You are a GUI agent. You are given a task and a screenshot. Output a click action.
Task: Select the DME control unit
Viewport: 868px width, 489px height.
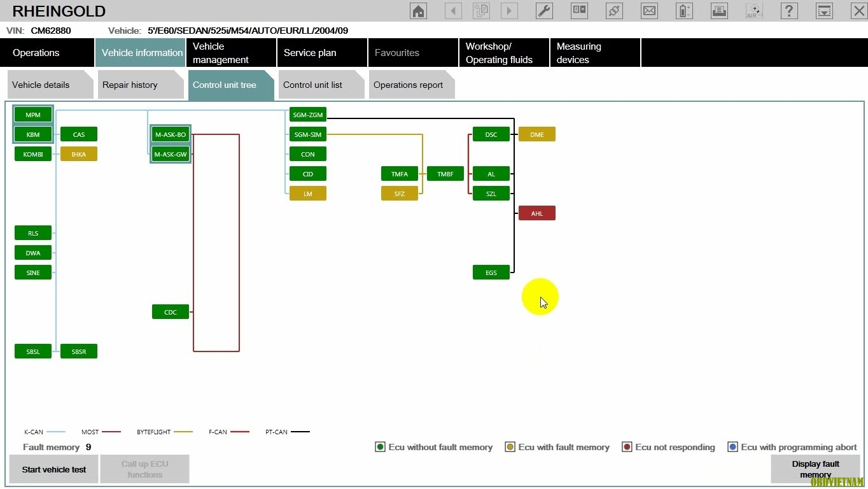(537, 135)
